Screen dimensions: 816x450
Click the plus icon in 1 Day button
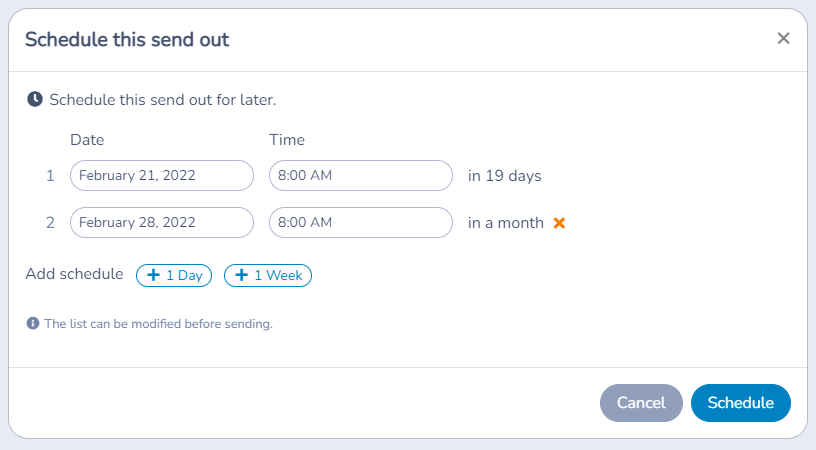point(154,275)
